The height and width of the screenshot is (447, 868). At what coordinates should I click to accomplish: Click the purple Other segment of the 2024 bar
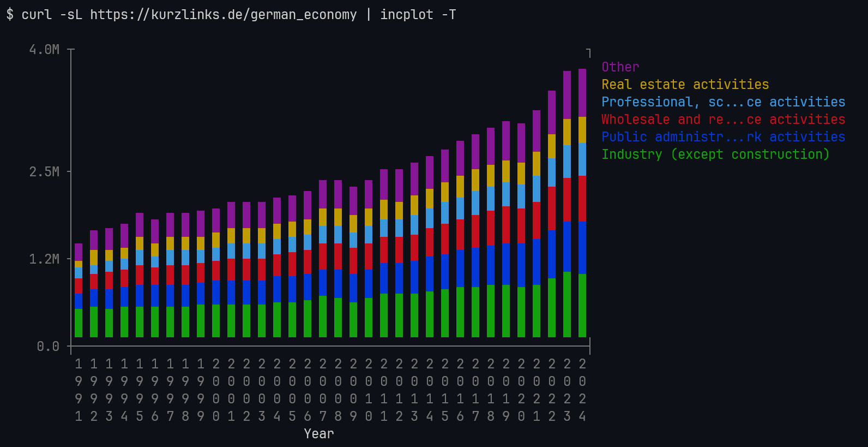[582, 93]
